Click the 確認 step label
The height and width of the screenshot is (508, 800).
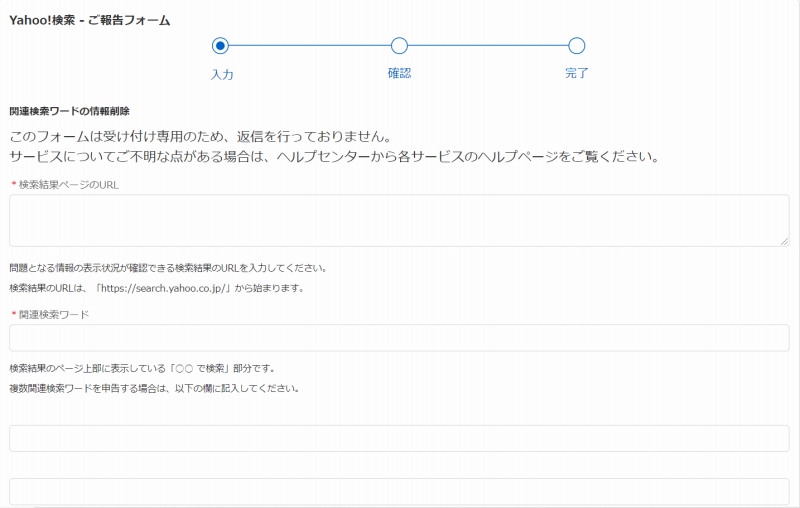point(399,73)
